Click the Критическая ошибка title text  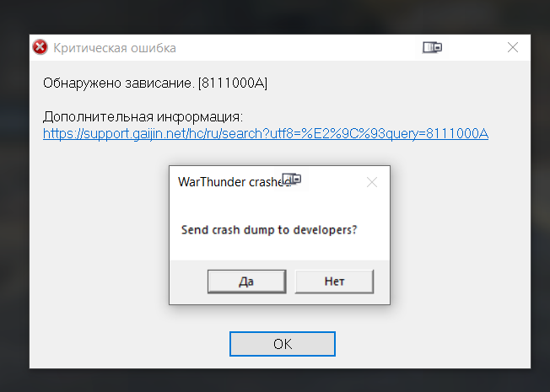pos(115,48)
